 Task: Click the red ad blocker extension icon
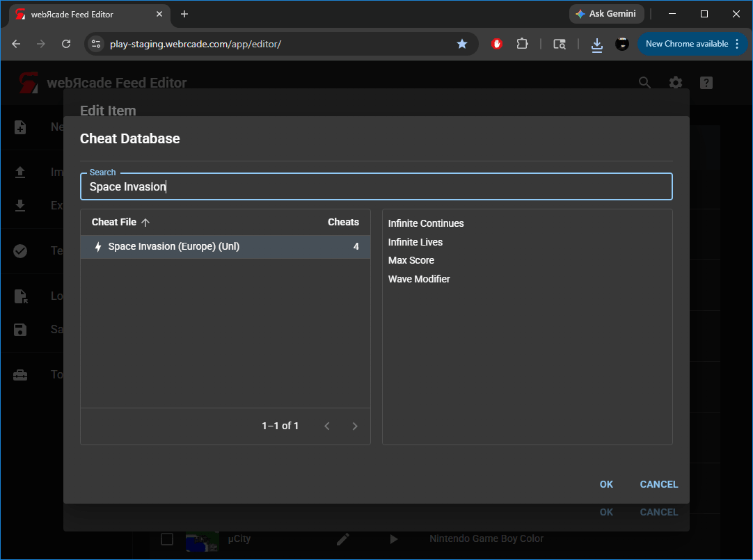497,44
